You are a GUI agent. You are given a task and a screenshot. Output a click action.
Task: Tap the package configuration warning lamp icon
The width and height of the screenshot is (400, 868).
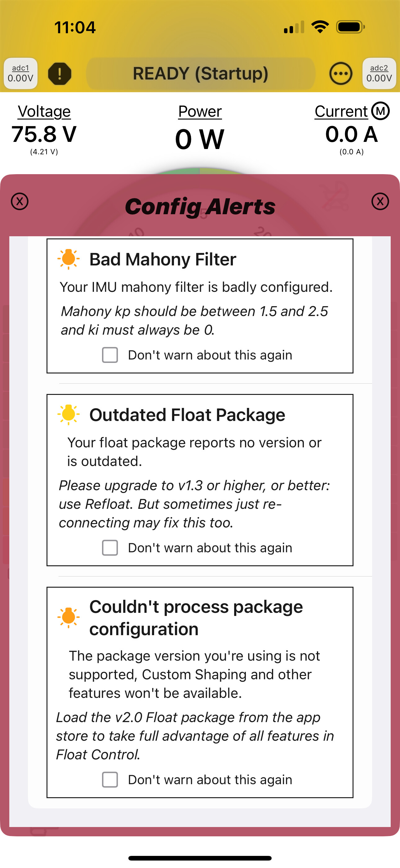68,617
